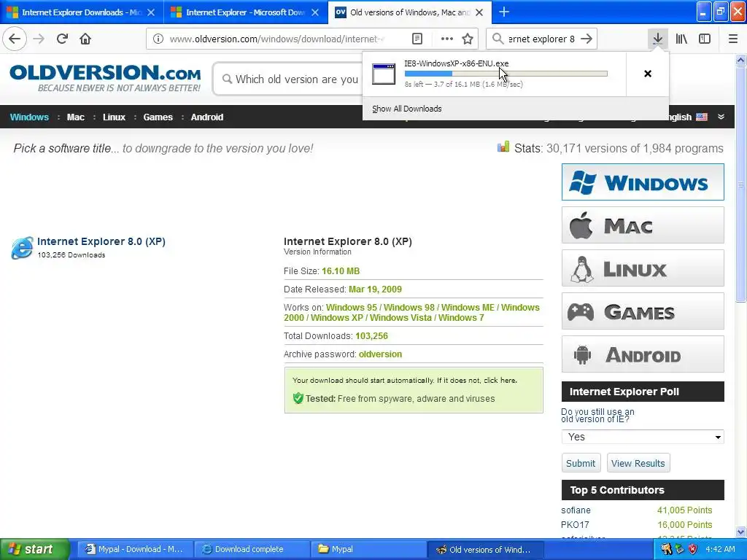This screenshot has height=560, width=747.
Task: Show sidebars icon
Action: 705,39
